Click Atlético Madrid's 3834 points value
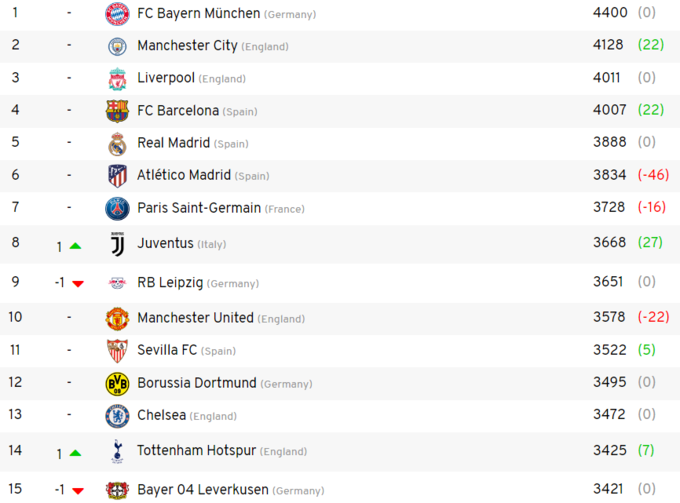680x503 pixels. (609, 175)
